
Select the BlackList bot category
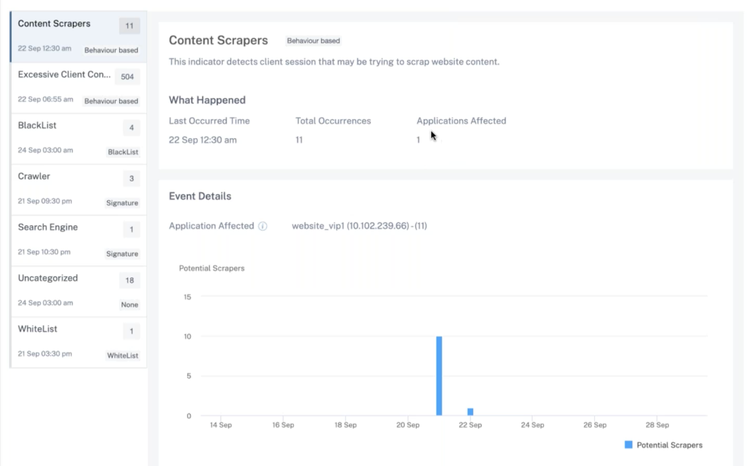pos(79,139)
